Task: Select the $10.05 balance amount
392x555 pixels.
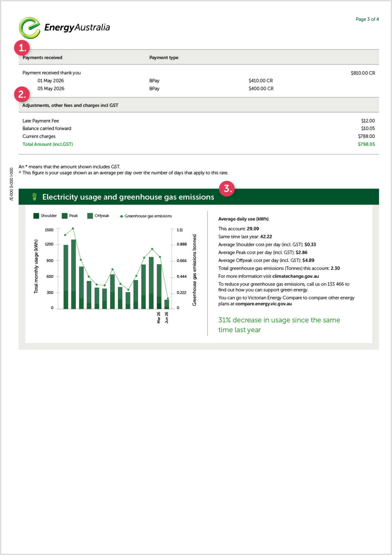Action: 368,129
